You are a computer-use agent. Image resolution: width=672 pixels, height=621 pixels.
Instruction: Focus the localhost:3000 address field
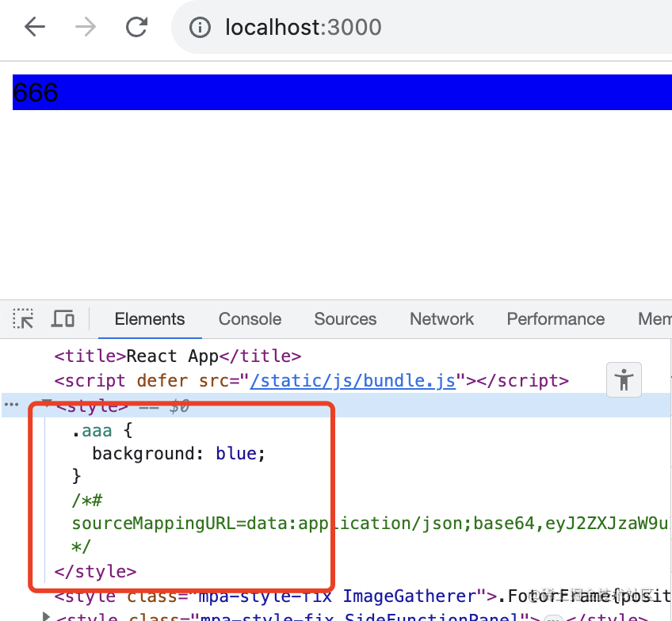[x=422, y=27]
